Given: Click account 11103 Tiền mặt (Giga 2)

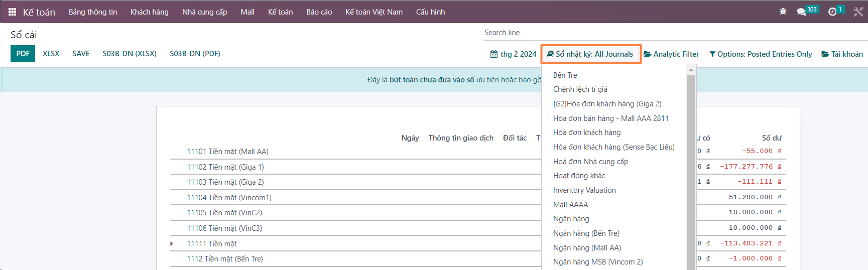Looking at the screenshot, I should 225,182.
